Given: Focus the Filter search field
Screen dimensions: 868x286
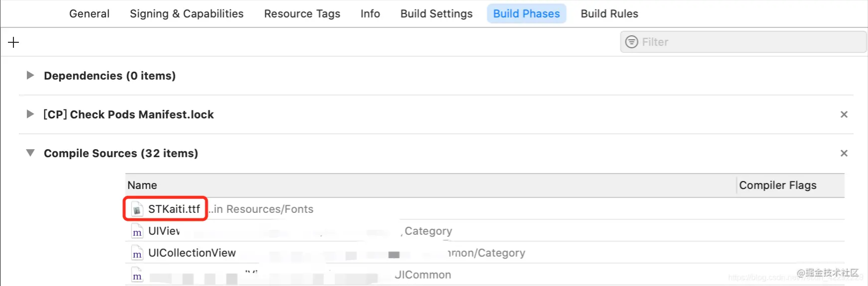Looking at the screenshot, I should [746, 42].
